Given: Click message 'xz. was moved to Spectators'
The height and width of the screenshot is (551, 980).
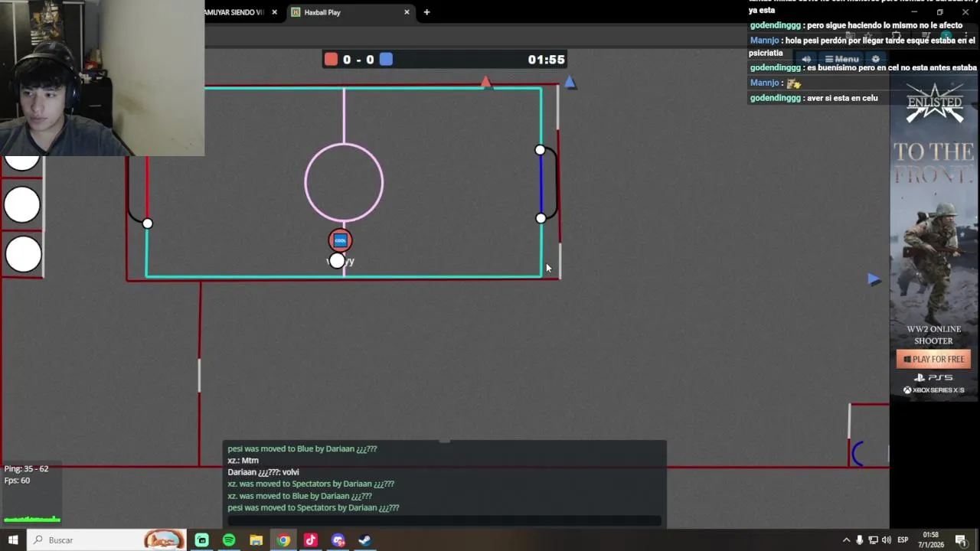Looking at the screenshot, I should (311, 484).
